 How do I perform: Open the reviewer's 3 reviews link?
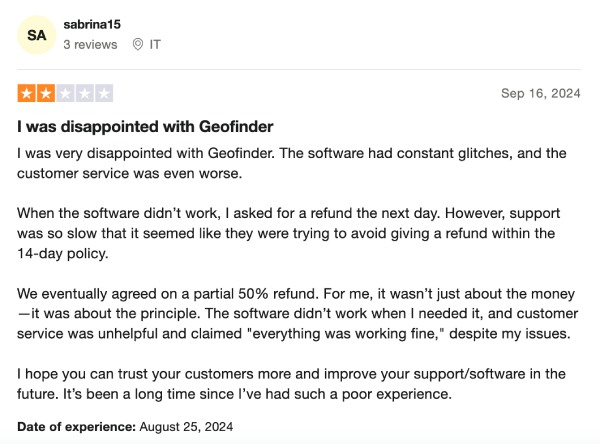pos(90,45)
